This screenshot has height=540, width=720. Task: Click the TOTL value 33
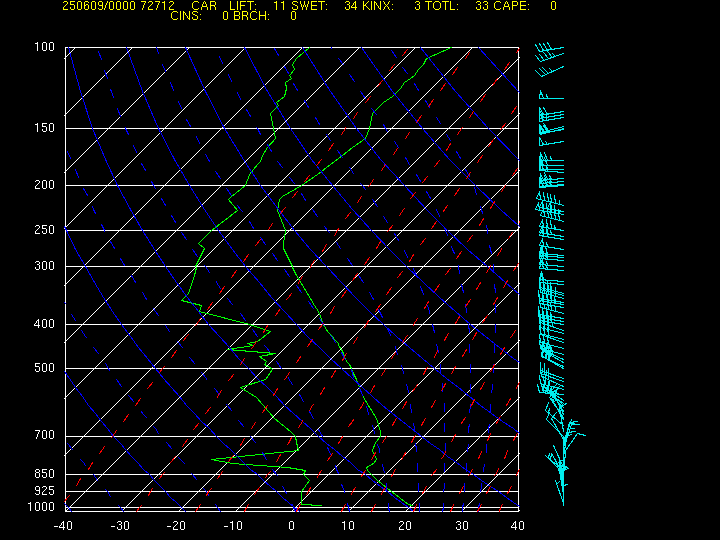coord(482,6)
